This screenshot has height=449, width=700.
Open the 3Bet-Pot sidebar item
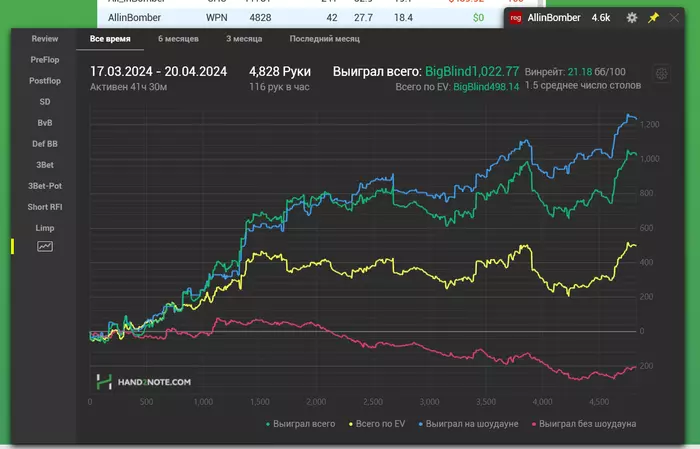45,186
